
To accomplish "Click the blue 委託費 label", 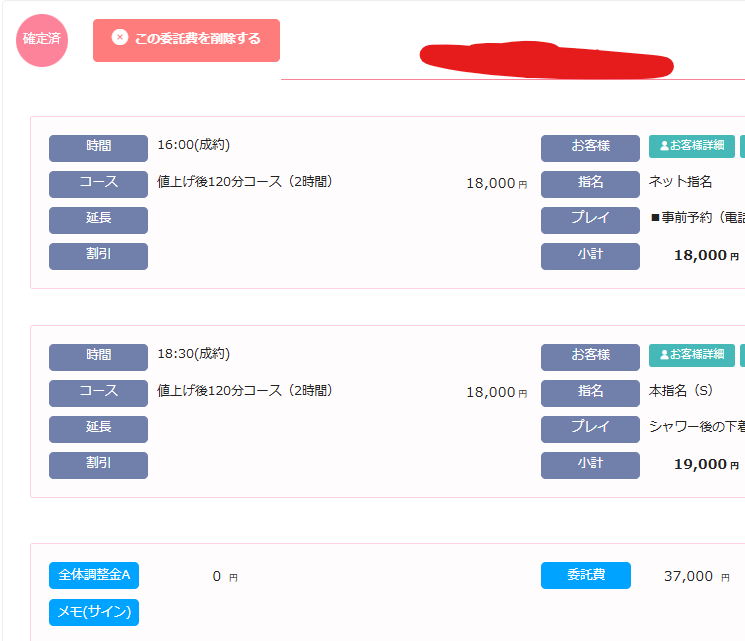I will pyautogui.click(x=586, y=576).
